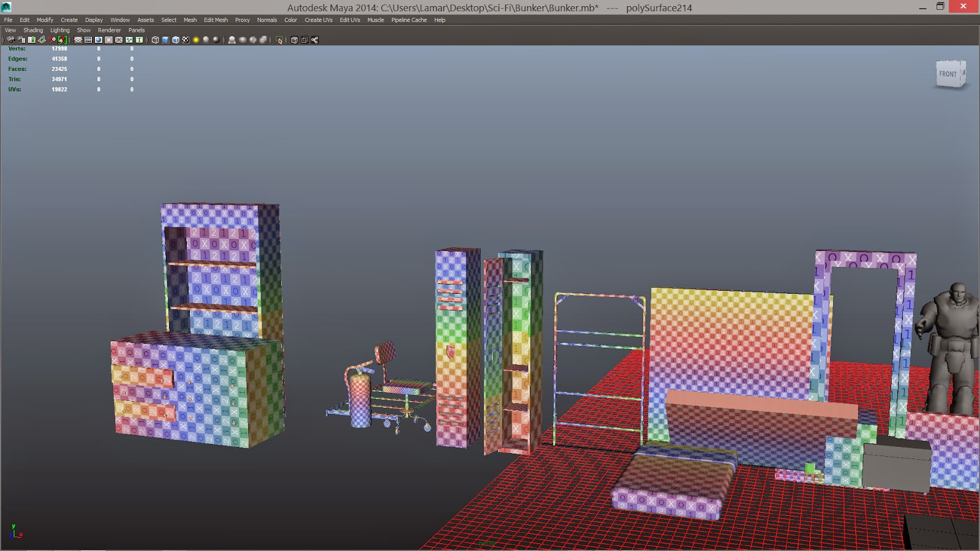This screenshot has height=551, width=980.
Task: Open the Muscle menu
Action: (x=375, y=20)
